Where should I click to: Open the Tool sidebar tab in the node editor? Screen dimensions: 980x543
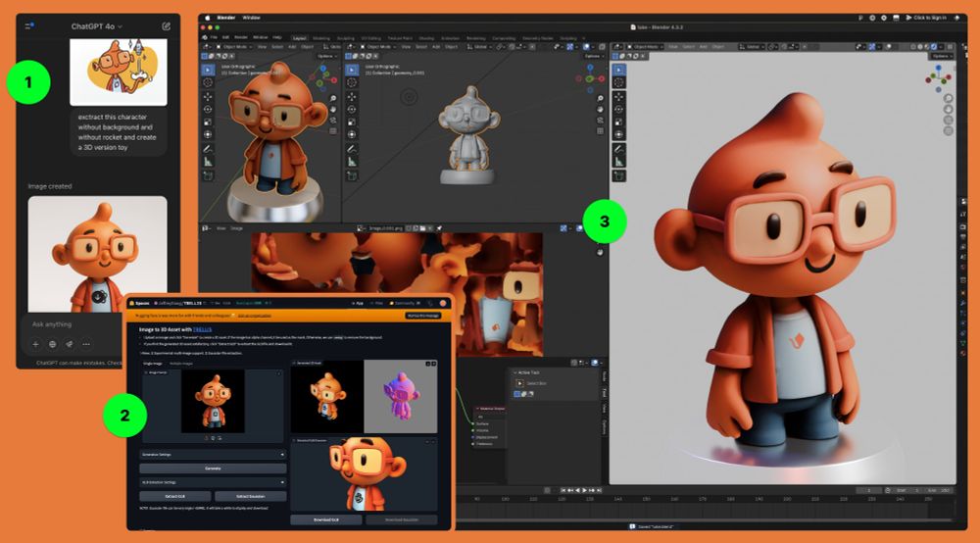click(605, 392)
